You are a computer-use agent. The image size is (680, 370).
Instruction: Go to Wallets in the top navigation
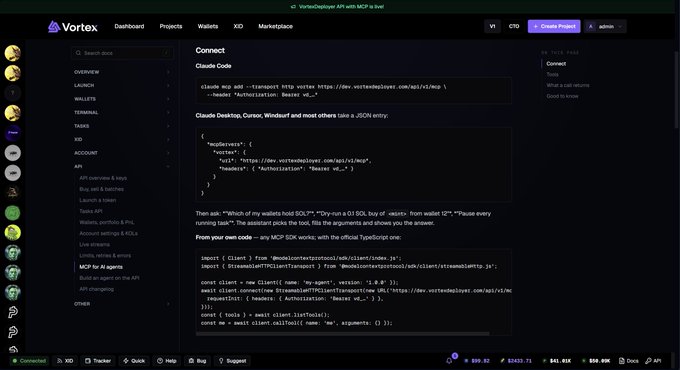tap(208, 26)
